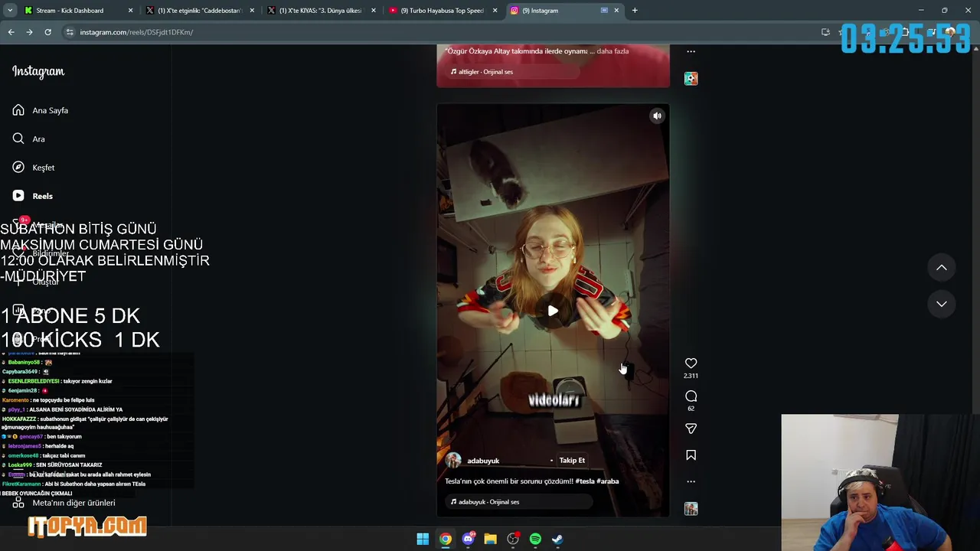Go to the next reel with down arrow
980x551 pixels.
click(x=942, y=304)
